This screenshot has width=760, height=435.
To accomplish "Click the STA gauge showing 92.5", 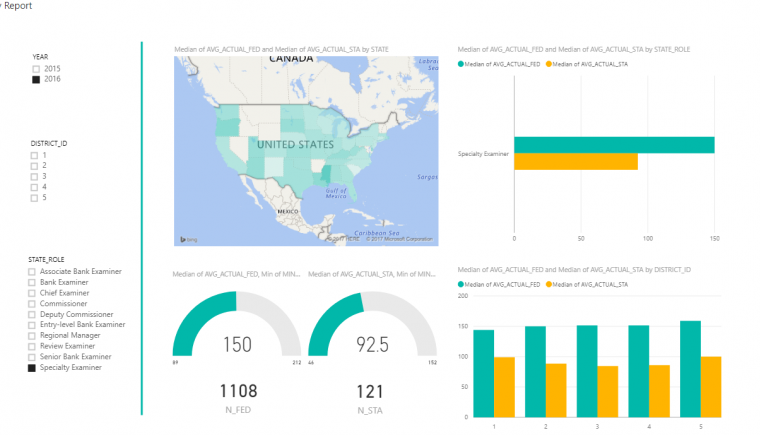I will [372, 324].
